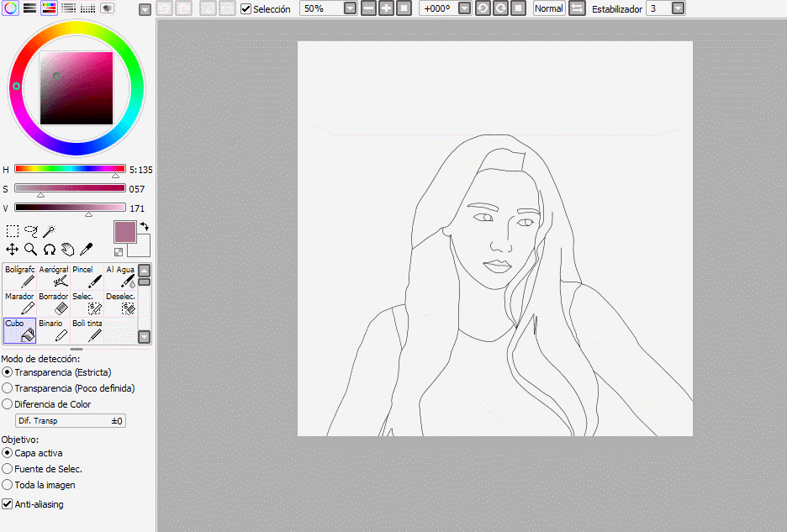Choose Toda la imagen as target

tap(8, 485)
